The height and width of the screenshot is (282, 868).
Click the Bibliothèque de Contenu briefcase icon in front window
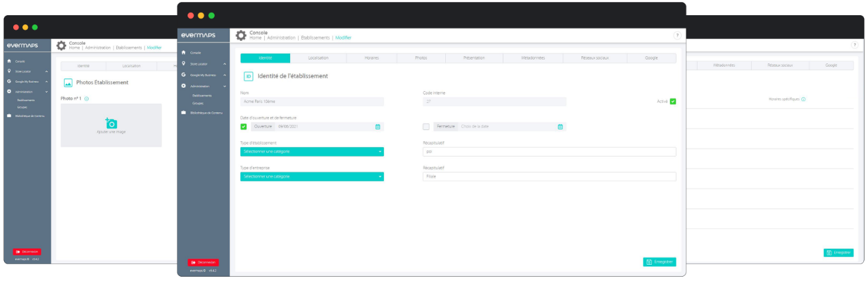point(184,113)
